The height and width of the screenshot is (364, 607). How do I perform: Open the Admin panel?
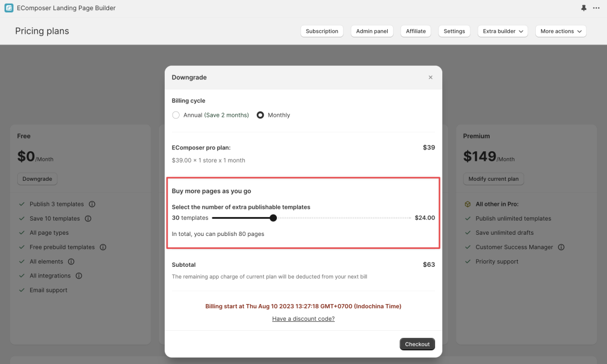(x=372, y=31)
